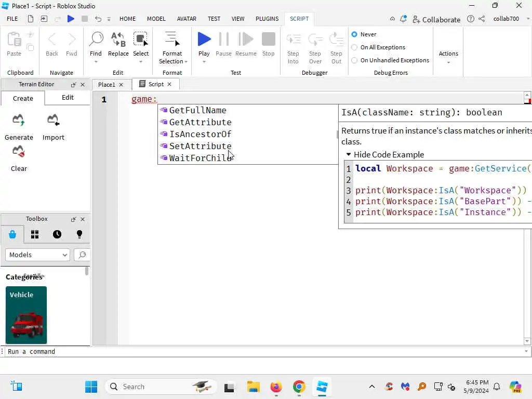Click Step Over debugger icon
The width and height of the screenshot is (532, 399).
pos(315,39)
